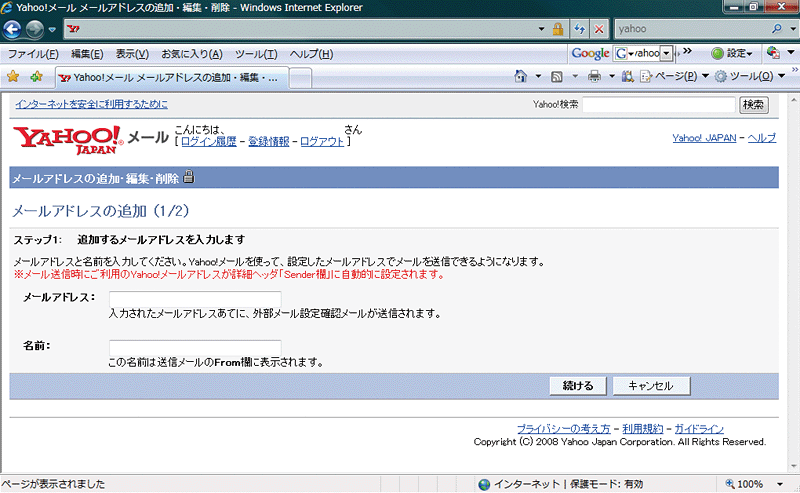The width and height of the screenshot is (800, 493).
Task: Open the ヘルプ link at top right
Action: 762,138
